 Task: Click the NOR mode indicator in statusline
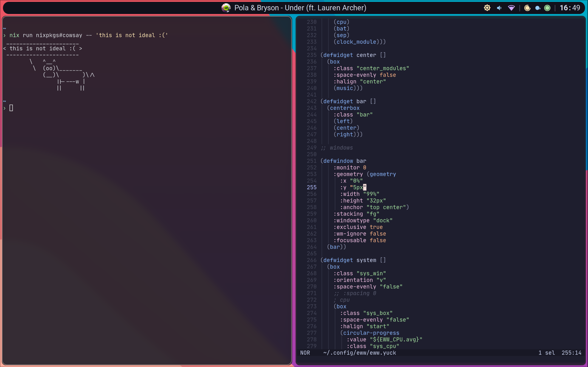pos(305,353)
